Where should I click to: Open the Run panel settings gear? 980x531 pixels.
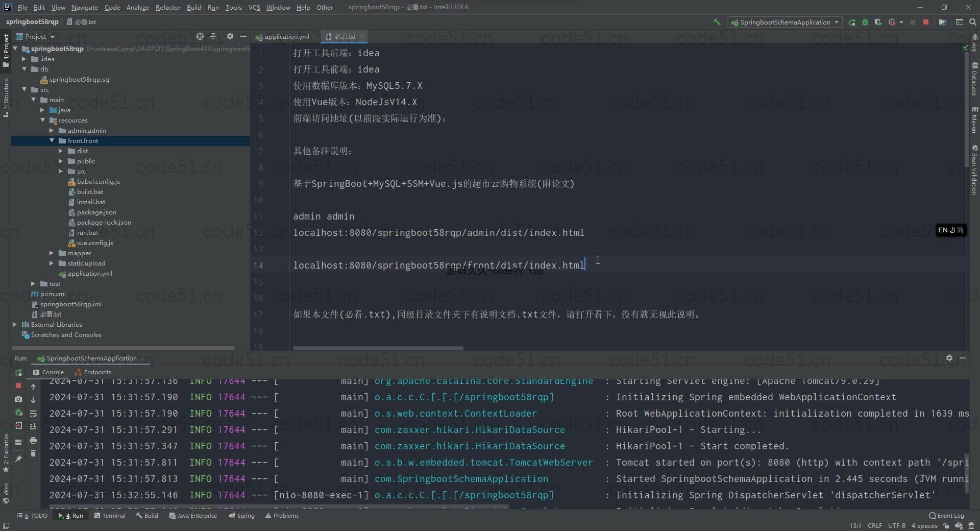pyautogui.click(x=949, y=358)
